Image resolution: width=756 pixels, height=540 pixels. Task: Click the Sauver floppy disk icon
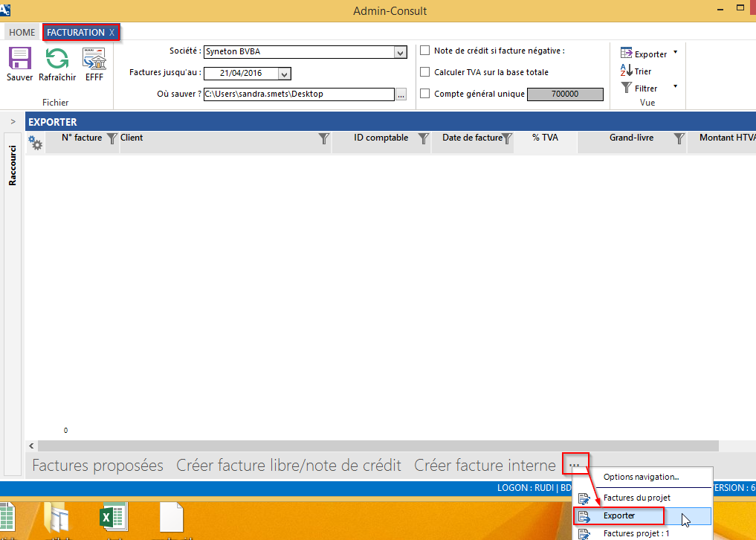tap(19, 59)
